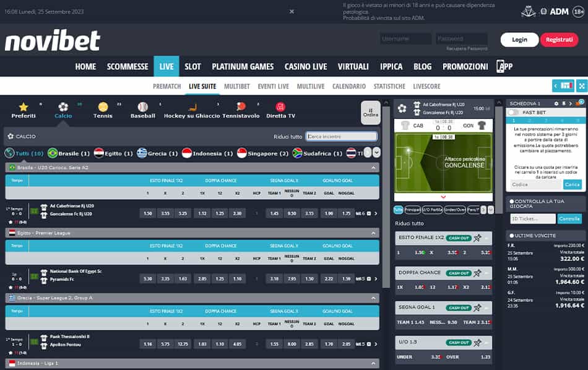
Task: Collapse the Brasile U20 Carioca league section
Action: [x=373, y=168]
